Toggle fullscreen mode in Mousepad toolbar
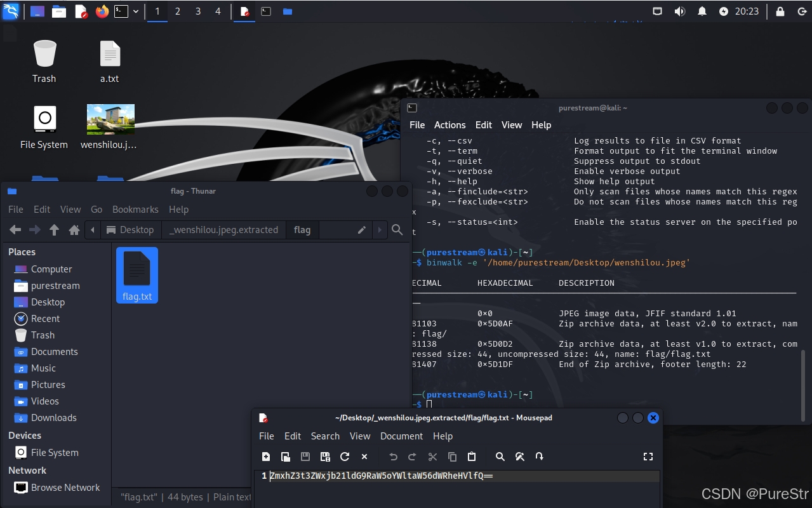The height and width of the screenshot is (508, 812). tap(648, 457)
